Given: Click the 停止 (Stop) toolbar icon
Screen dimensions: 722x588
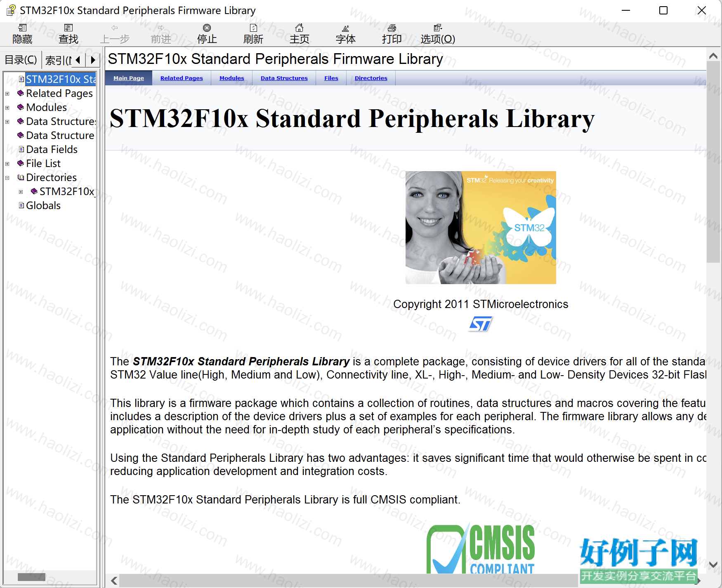Looking at the screenshot, I should tap(207, 28).
